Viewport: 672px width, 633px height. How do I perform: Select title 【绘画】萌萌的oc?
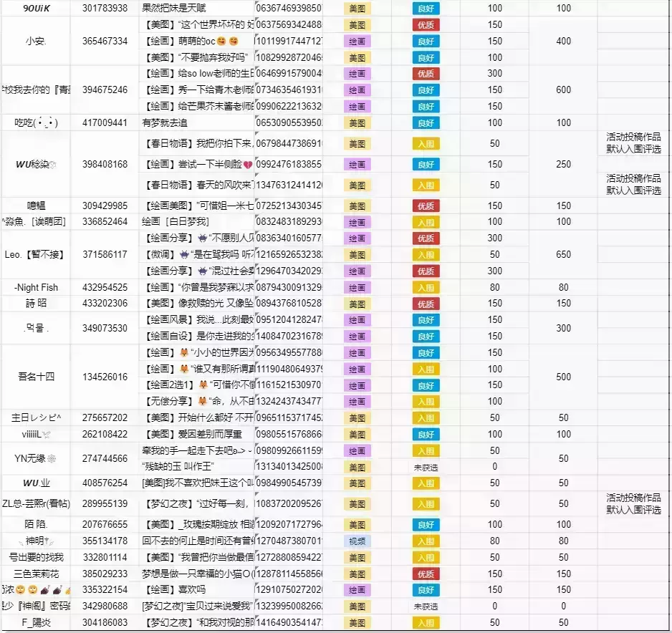192,41
